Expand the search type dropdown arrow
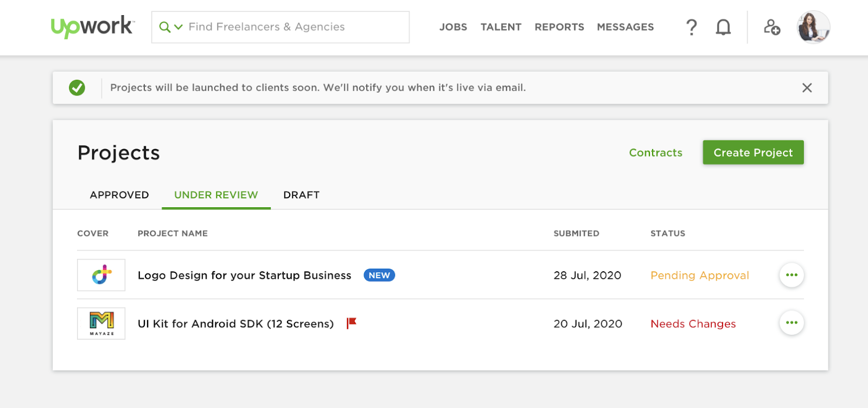Screen dimensions: 868x408 coord(178,27)
